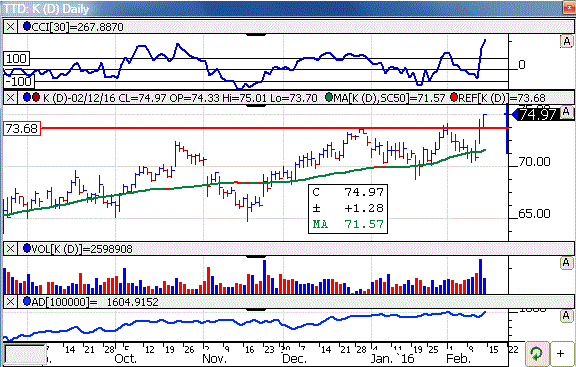Click the 73.68 reference line label
576x367 pixels.
pos(22,129)
